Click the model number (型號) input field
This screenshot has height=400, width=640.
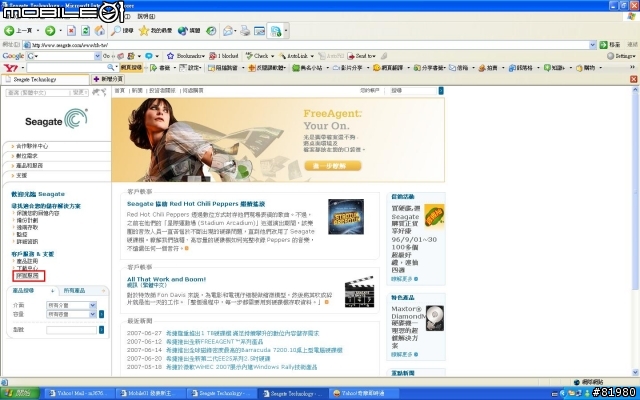tap(71, 329)
